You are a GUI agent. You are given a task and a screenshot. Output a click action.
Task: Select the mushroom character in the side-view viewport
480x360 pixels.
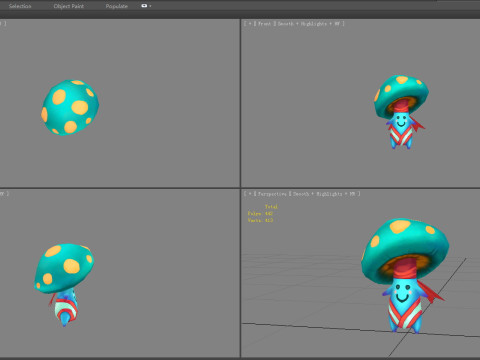64,284
